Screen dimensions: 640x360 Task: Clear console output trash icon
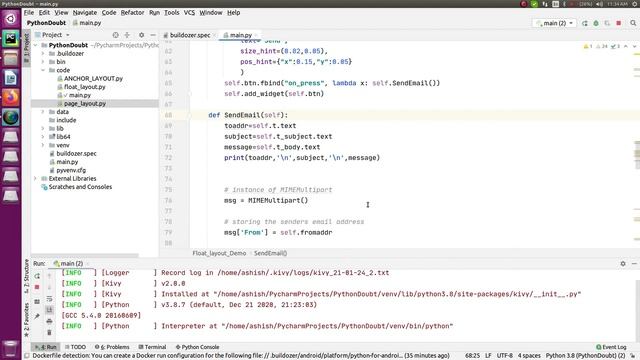tap(49, 333)
